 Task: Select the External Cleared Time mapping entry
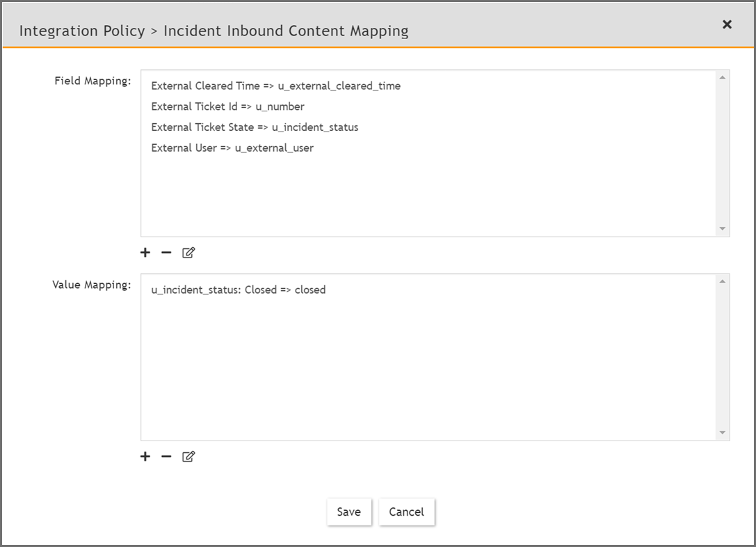pos(276,86)
